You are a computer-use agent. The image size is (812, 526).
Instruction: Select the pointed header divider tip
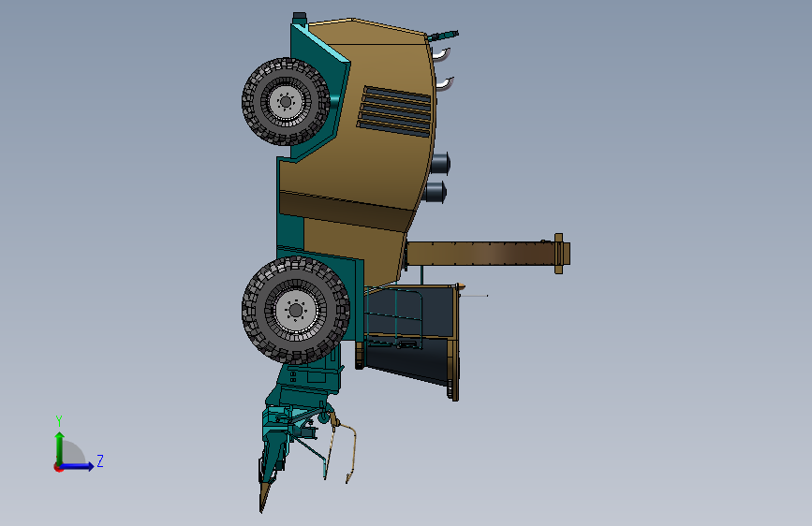tap(264, 498)
